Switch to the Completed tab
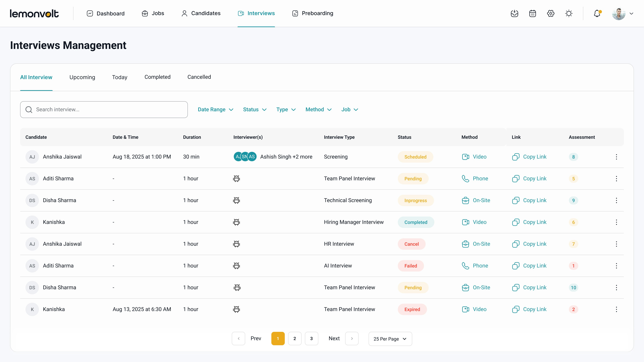The image size is (644, 362). [x=157, y=77]
